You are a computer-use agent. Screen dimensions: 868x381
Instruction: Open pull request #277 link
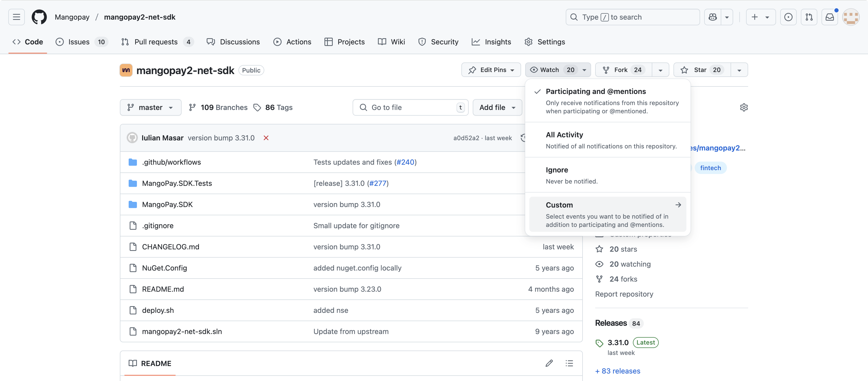(378, 183)
